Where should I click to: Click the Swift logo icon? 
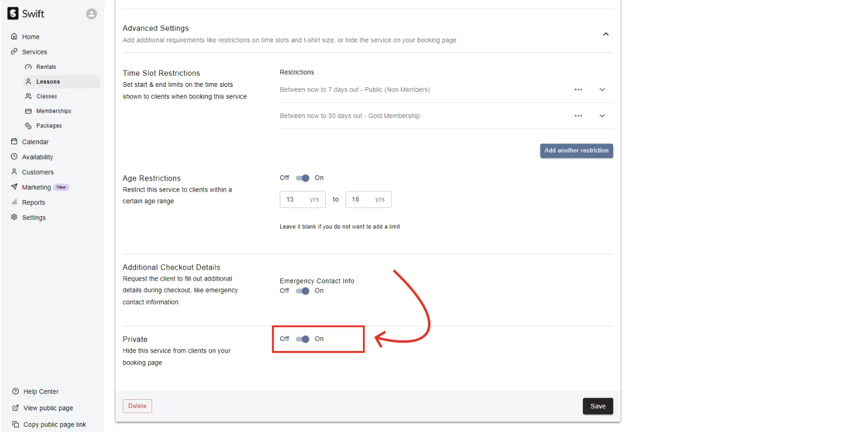[x=13, y=14]
